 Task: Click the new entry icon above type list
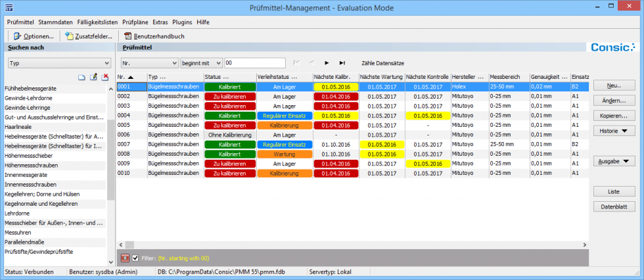pos(82,78)
